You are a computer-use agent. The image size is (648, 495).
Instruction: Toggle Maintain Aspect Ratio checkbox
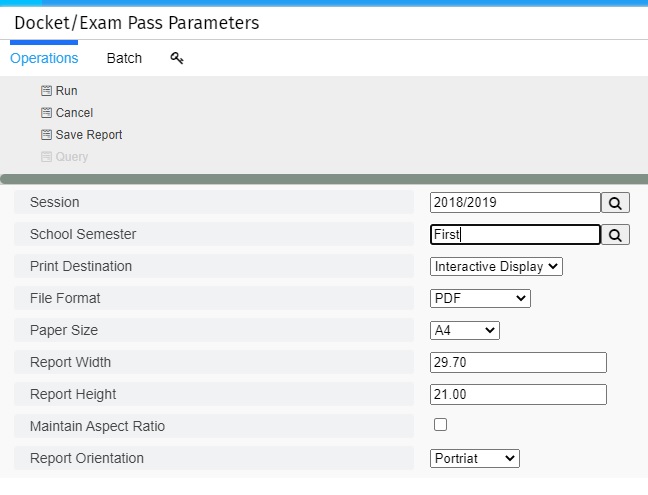click(440, 424)
